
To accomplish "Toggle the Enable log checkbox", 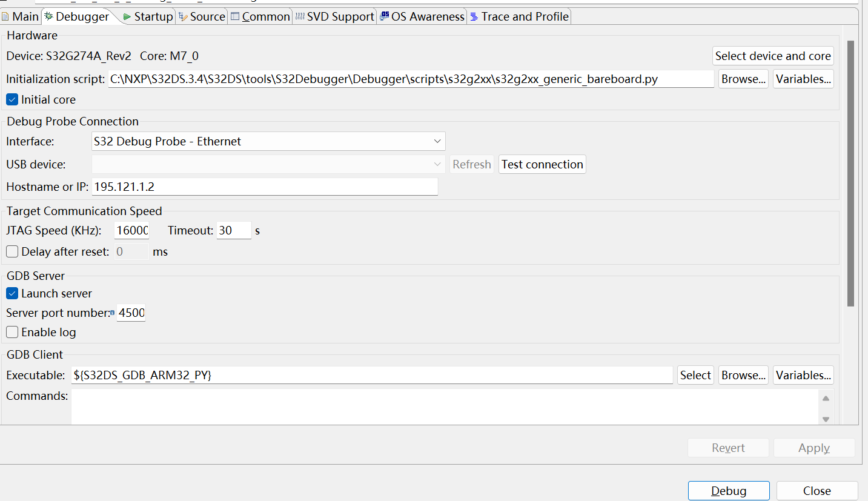I will click(x=12, y=332).
